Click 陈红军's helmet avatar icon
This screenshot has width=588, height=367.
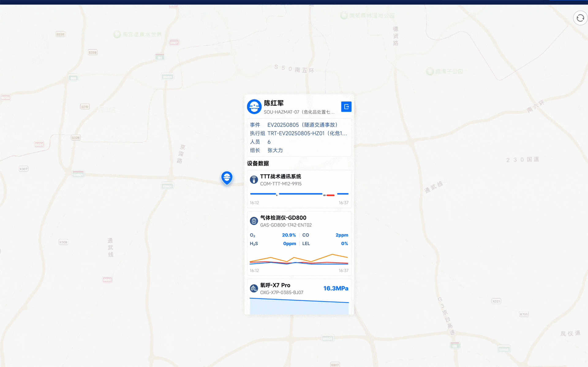(x=254, y=107)
